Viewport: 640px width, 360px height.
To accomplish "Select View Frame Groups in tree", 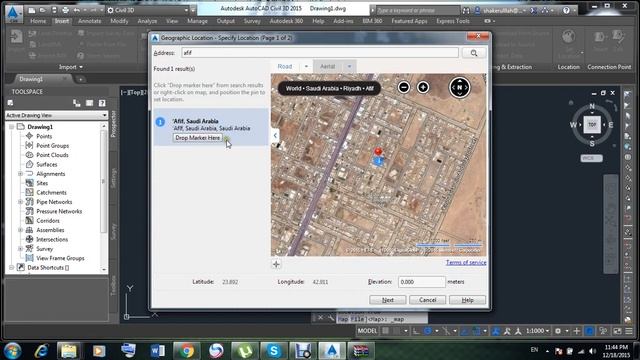I will (x=60, y=258).
